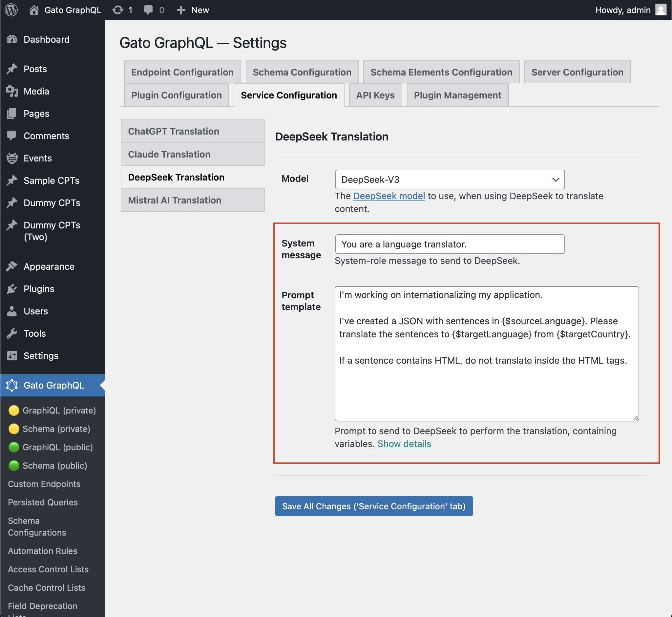The image size is (672, 617).
Task: Click the plus icon for New
Action: (181, 10)
